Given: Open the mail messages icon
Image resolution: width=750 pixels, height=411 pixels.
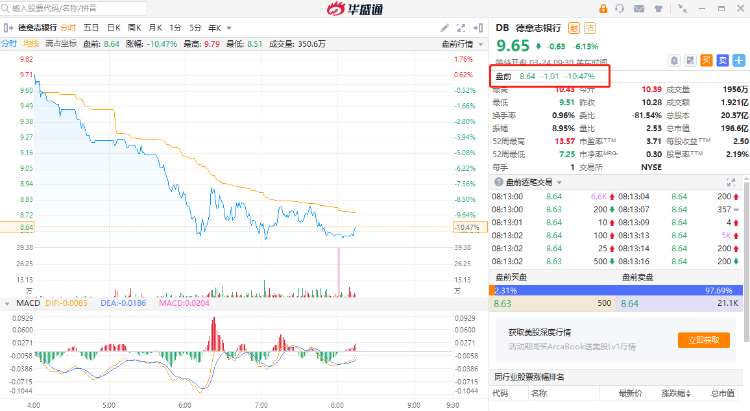Looking at the screenshot, I should [639, 9].
